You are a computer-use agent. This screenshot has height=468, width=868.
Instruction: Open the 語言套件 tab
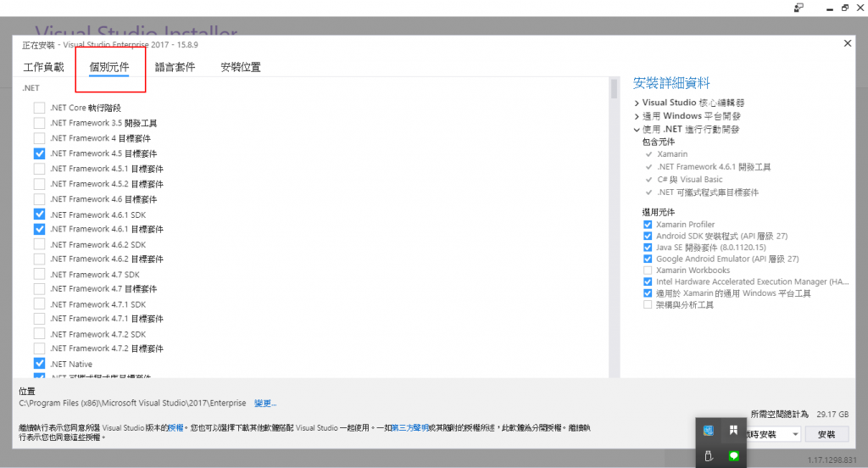pyautogui.click(x=175, y=67)
